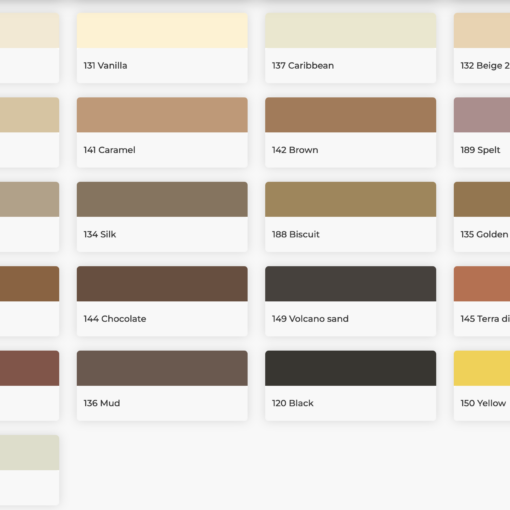The width and height of the screenshot is (510, 510).
Task: Click the '188 Biscuit' label text
Action: click(x=296, y=234)
